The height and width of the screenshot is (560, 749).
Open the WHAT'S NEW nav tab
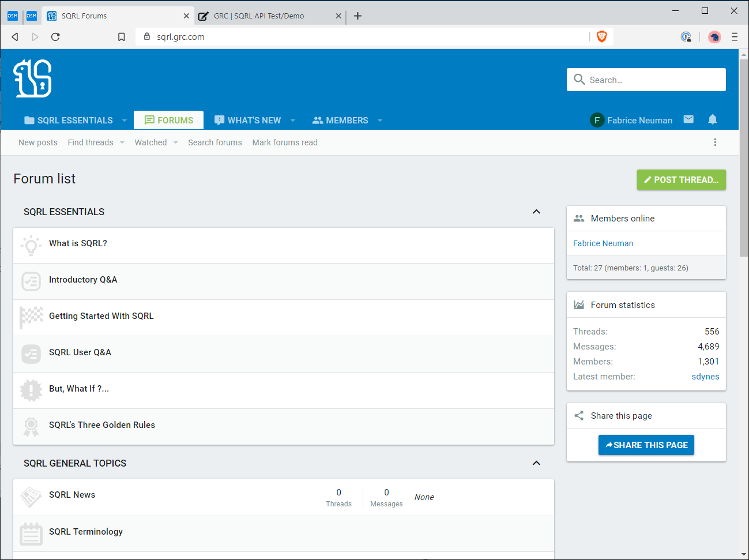click(247, 120)
